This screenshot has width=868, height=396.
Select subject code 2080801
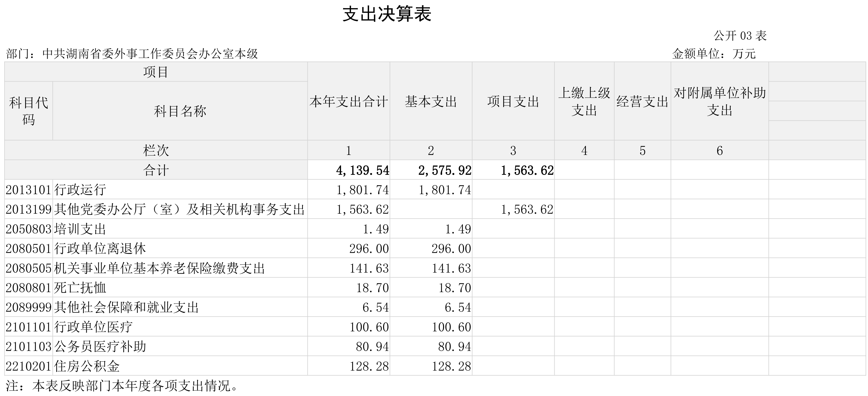click(29, 288)
